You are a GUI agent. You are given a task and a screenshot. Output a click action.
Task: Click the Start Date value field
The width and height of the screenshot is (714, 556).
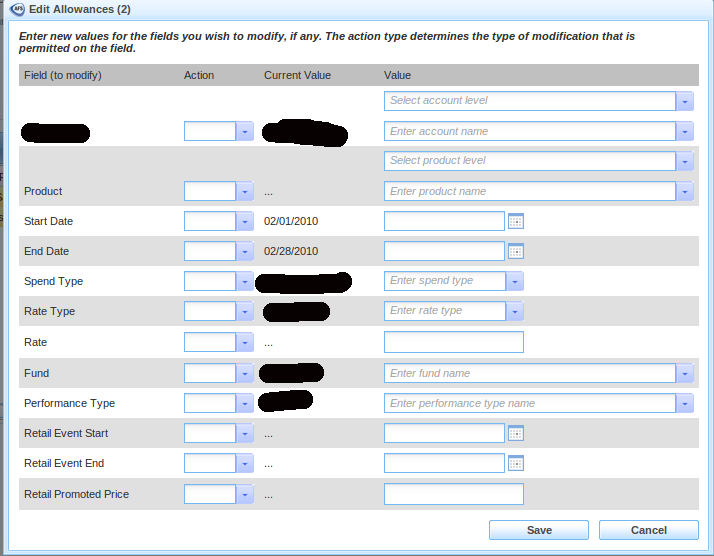coord(444,221)
